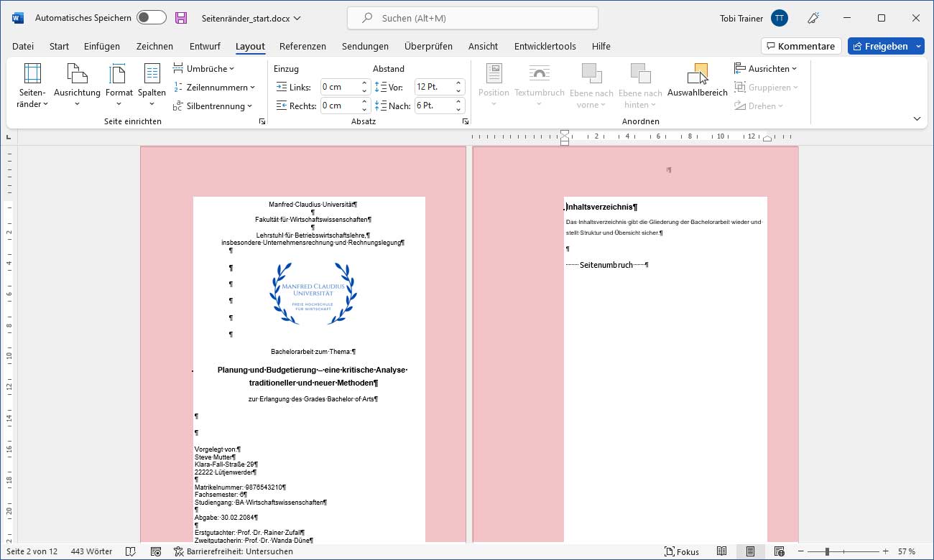
Task: Switch to Fokus mode in status bar
Action: 682,551
